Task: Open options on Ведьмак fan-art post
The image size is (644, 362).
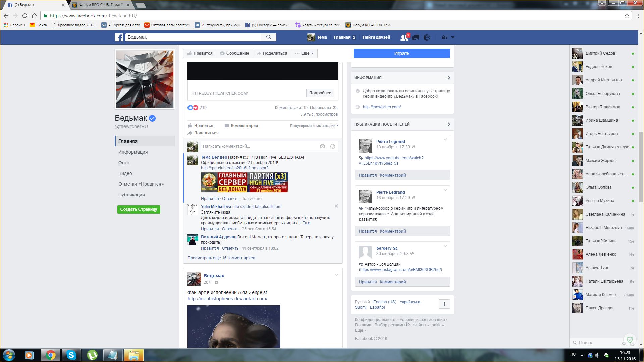Action: pos(337,275)
